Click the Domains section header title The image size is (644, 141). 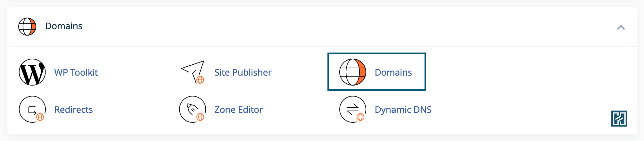(64, 26)
